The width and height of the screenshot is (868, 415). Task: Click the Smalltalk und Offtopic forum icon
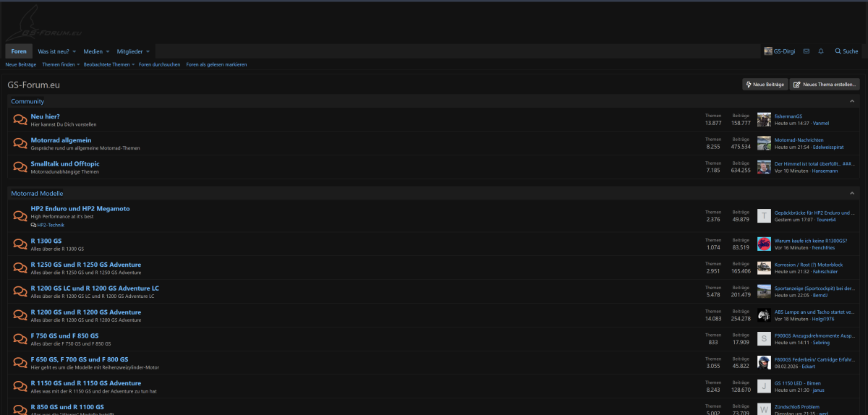20,167
